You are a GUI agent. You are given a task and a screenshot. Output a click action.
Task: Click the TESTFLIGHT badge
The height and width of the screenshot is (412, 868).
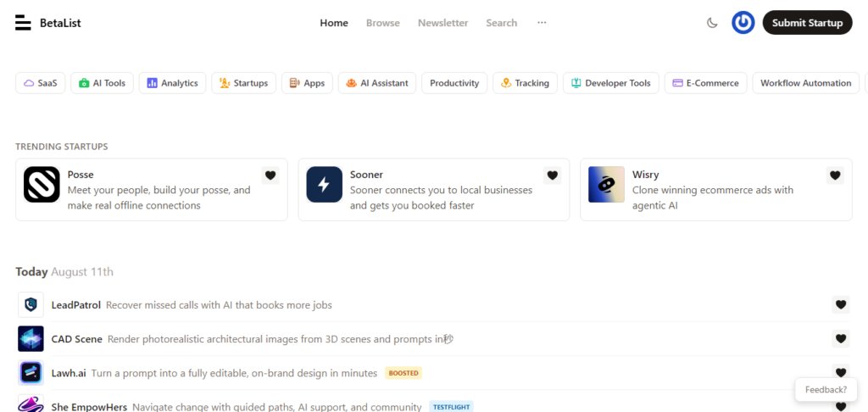tap(451, 407)
